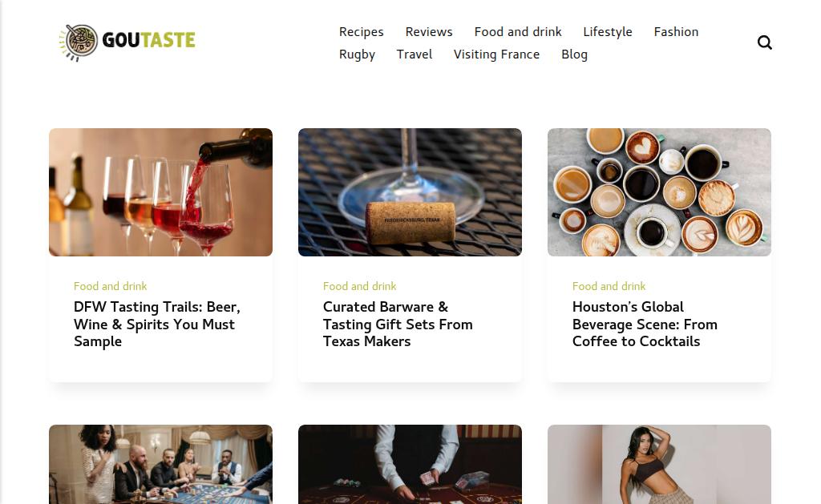This screenshot has width=821, height=504.
Task: Open the Lifestyle category
Action: click(608, 32)
